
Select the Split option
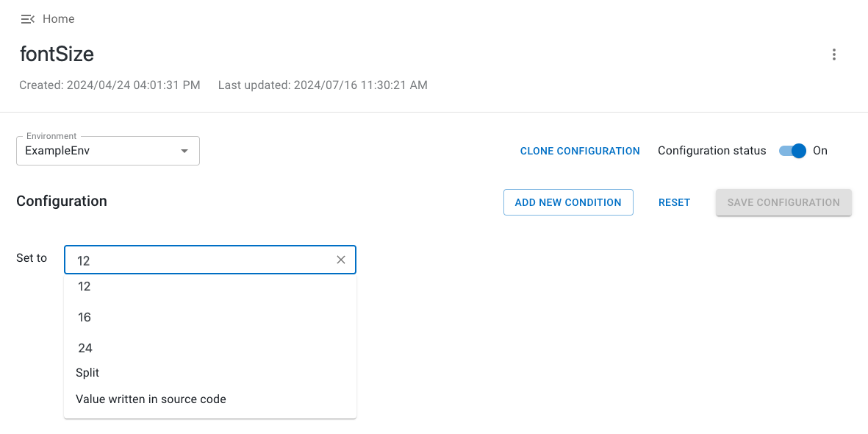click(87, 373)
